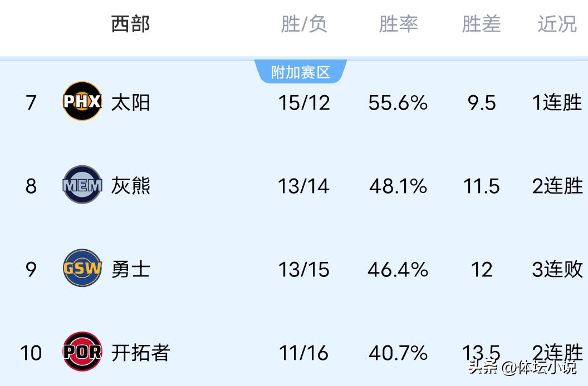Click the Warriors 3连败 streak text
This screenshot has height=386, width=588.
click(x=557, y=270)
